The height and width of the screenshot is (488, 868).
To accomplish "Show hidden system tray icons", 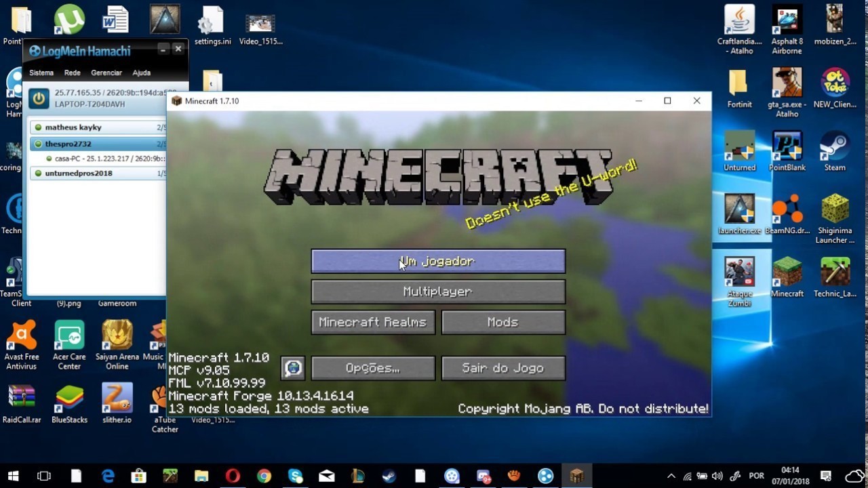I will coord(671,476).
